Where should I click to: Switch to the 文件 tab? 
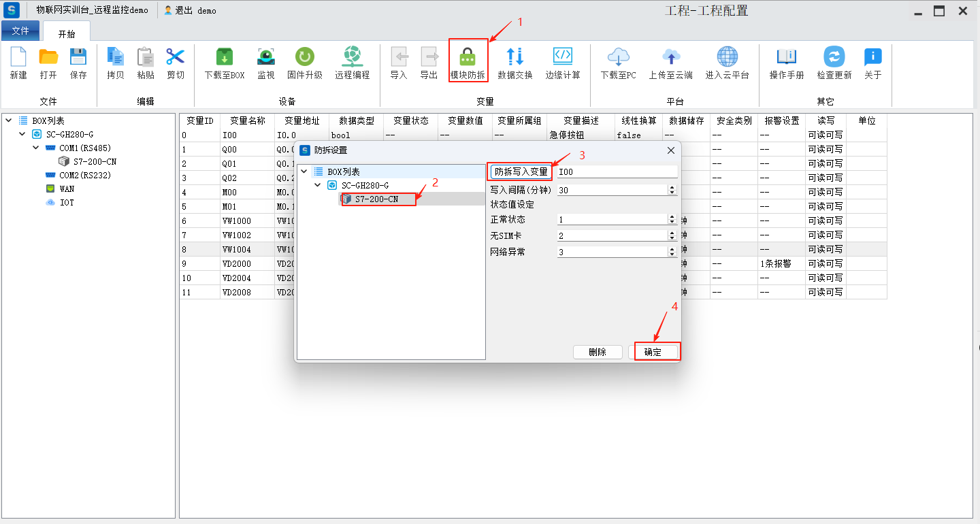click(20, 31)
